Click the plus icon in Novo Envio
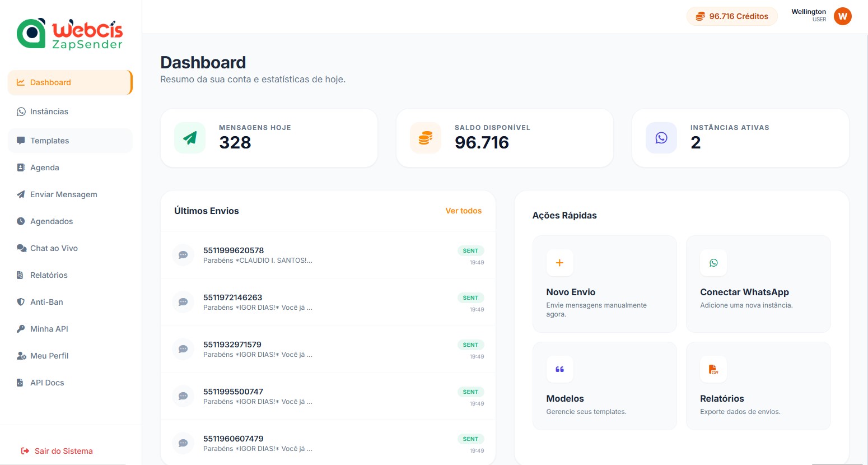The width and height of the screenshot is (868, 465). (559, 263)
